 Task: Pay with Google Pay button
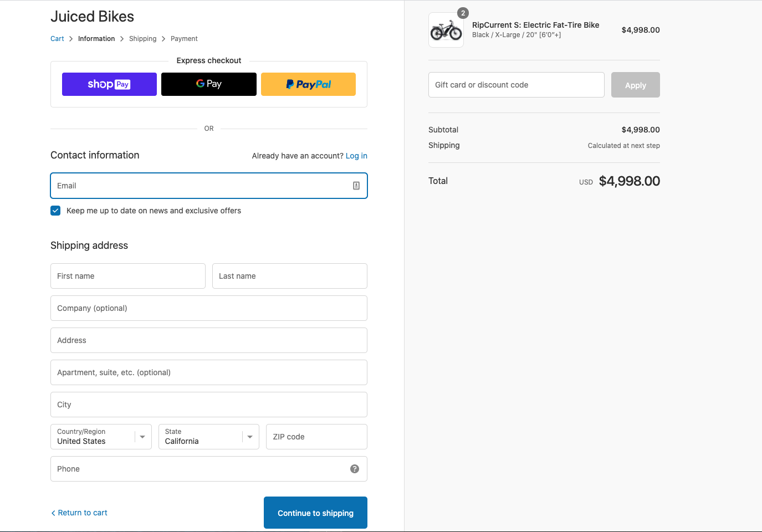[209, 84]
